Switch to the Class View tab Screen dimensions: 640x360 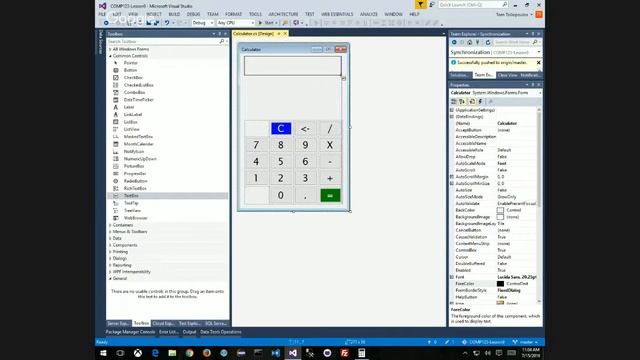pyautogui.click(x=507, y=75)
